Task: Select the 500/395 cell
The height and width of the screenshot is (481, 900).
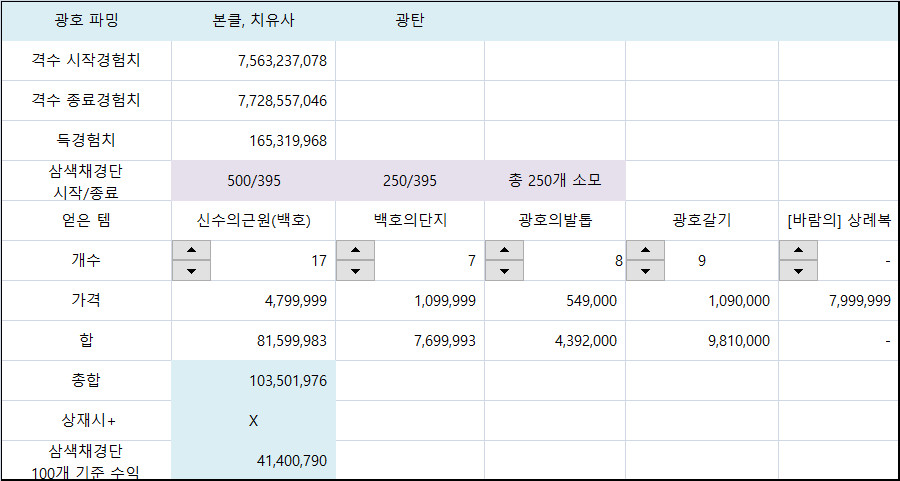Action: pyautogui.click(x=253, y=180)
